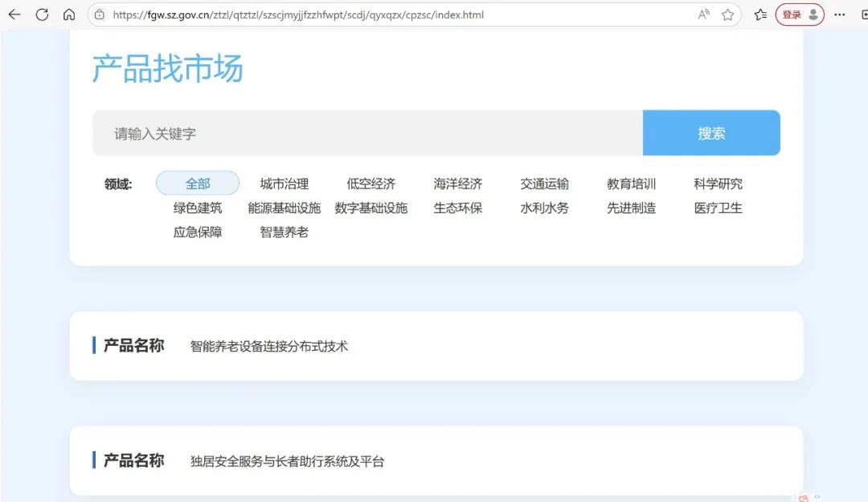Click the browser back arrow
The height and width of the screenshot is (502, 868).
pos(14,14)
